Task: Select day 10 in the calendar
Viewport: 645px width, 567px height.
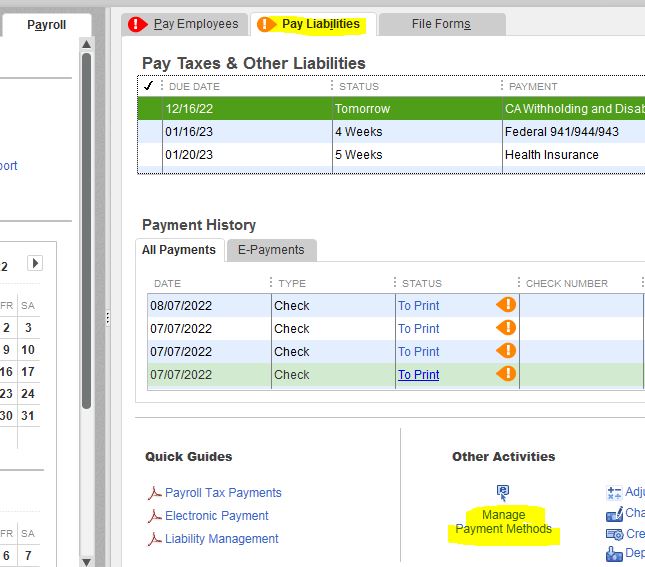Action: tap(28, 350)
